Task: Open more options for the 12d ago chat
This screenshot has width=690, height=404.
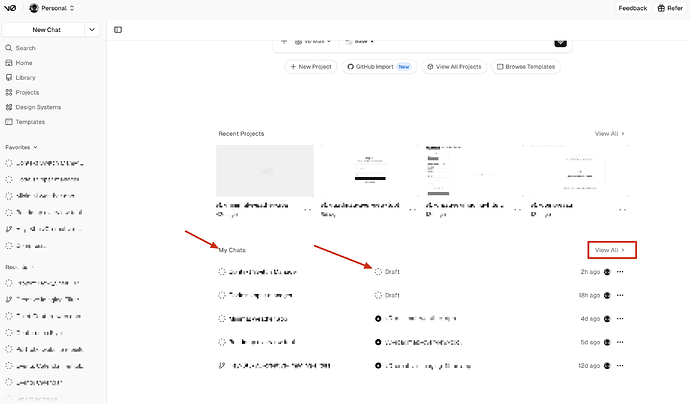Action: pos(620,366)
